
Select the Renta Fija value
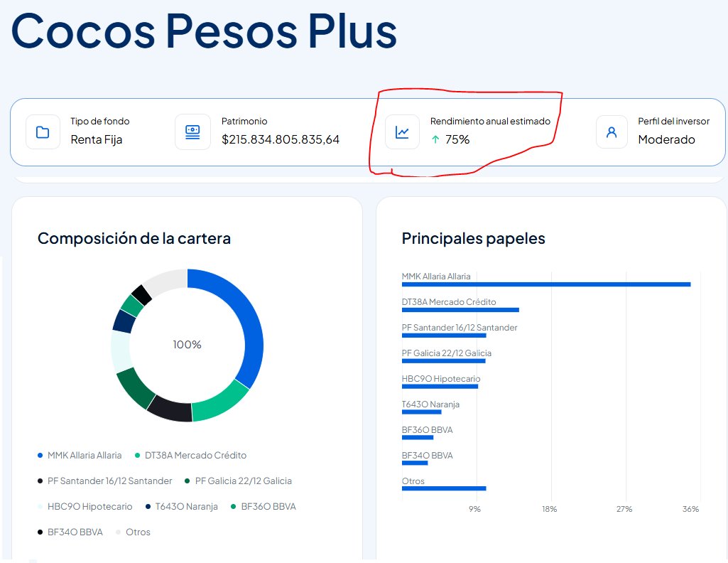pos(97,139)
